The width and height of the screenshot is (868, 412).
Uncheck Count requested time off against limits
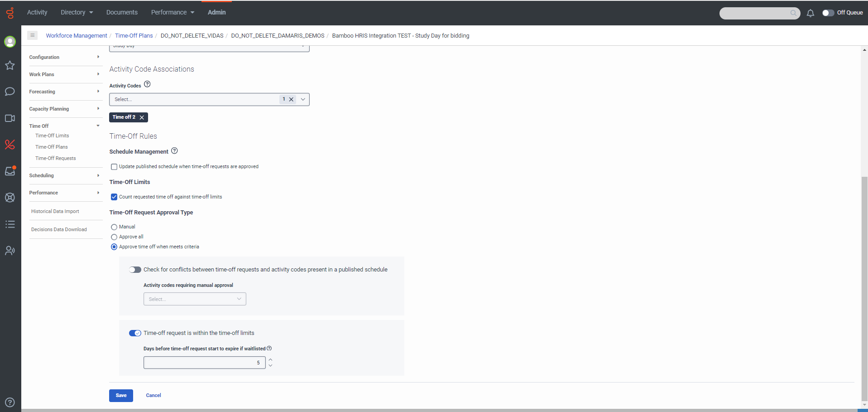(114, 197)
